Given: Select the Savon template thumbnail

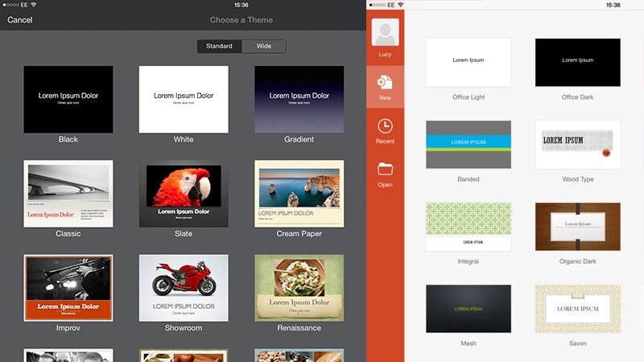Looking at the screenshot, I should click(577, 309).
